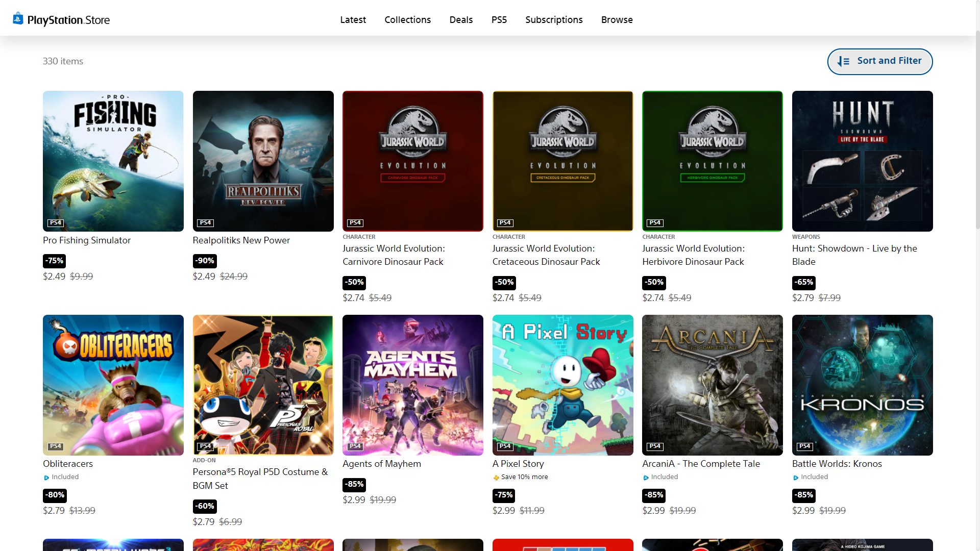
Task: Open Jurassic World Cretaceous Dinosaur Pack thumbnail
Action: 562,161
